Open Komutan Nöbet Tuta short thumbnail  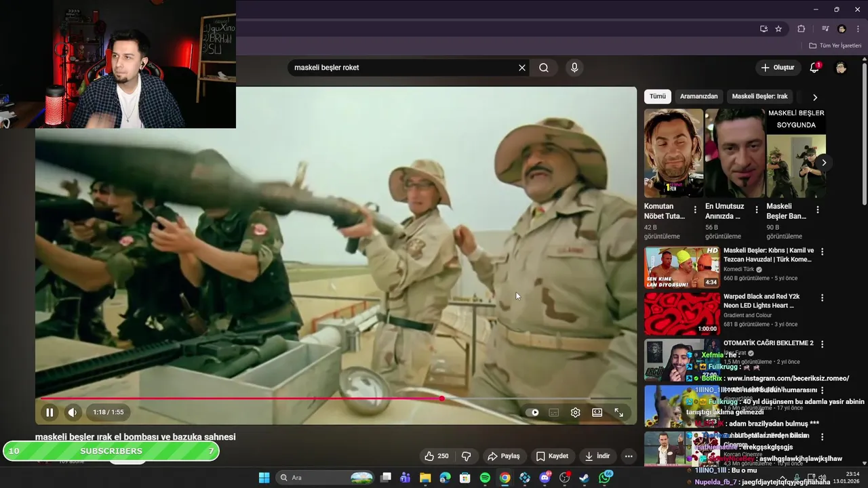tap(673, 153)
